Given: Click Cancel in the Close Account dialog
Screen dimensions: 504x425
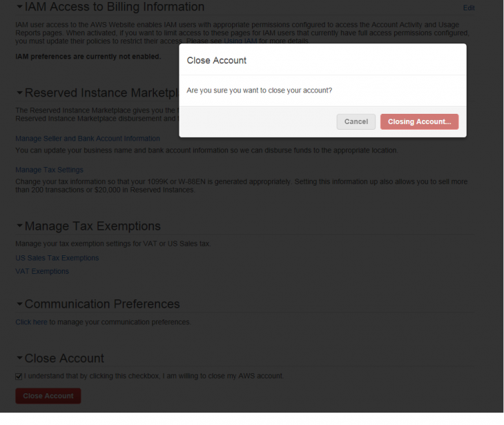Looking at the screenshot, I should pyautogui.click(x=356, y=121).
